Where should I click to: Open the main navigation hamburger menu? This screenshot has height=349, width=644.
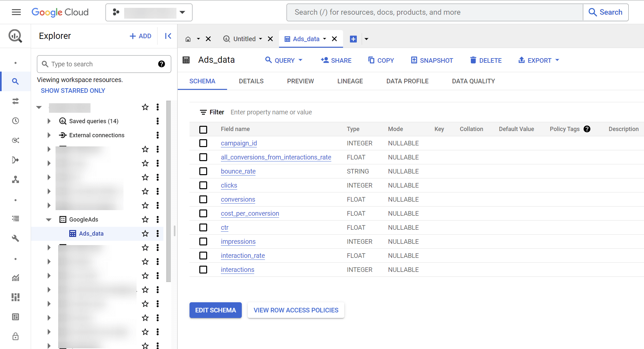pos(16,12)
